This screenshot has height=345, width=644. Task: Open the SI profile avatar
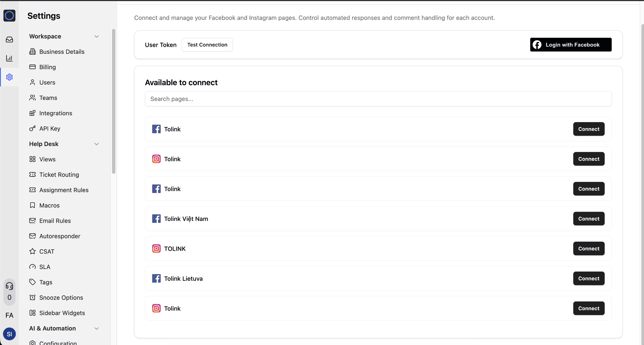pos(9,334)
